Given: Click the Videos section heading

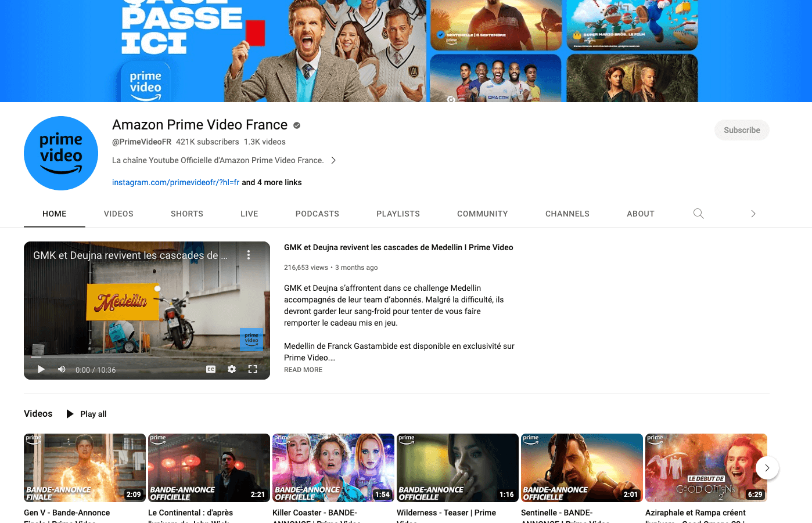Looking at the screenshot, I should (38, 413).
